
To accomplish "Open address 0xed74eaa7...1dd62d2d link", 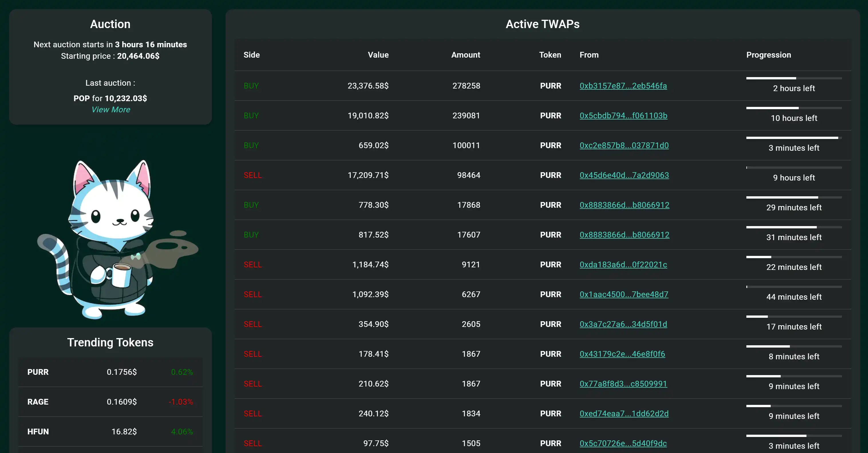I will (624, 413).
